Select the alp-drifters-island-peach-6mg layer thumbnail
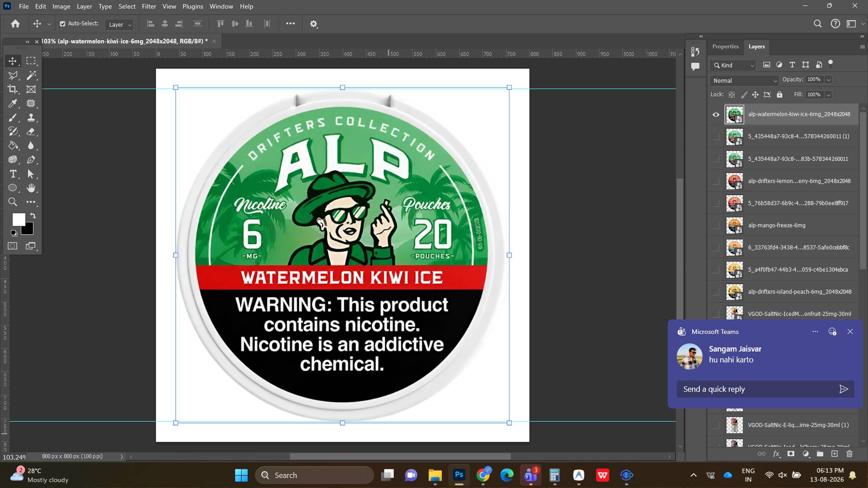 coord(734,292)
